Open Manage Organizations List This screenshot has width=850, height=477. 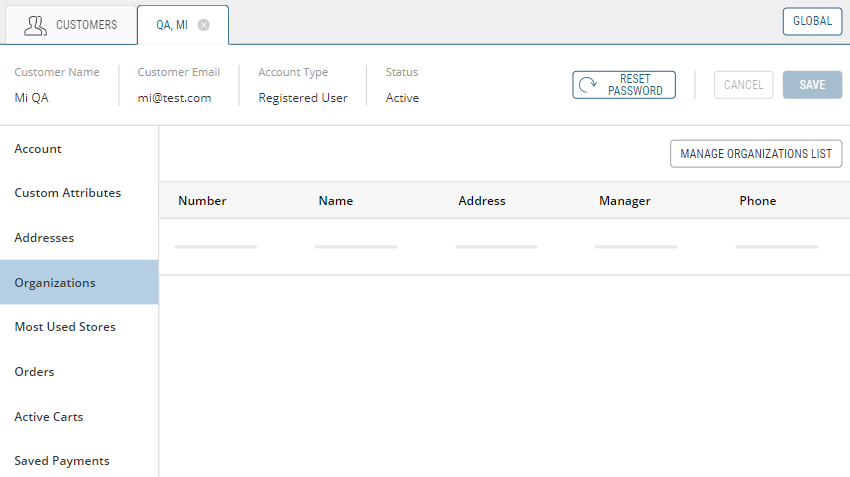(755, 154)
